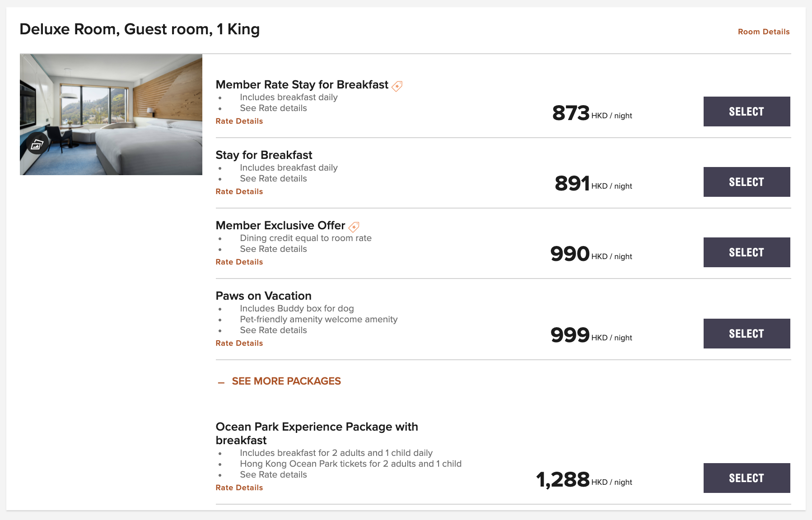View Rate Details for Stay for Breakfast
This screenshot has height=520, width=812.
pyautogui.click(x=239, y=191)
